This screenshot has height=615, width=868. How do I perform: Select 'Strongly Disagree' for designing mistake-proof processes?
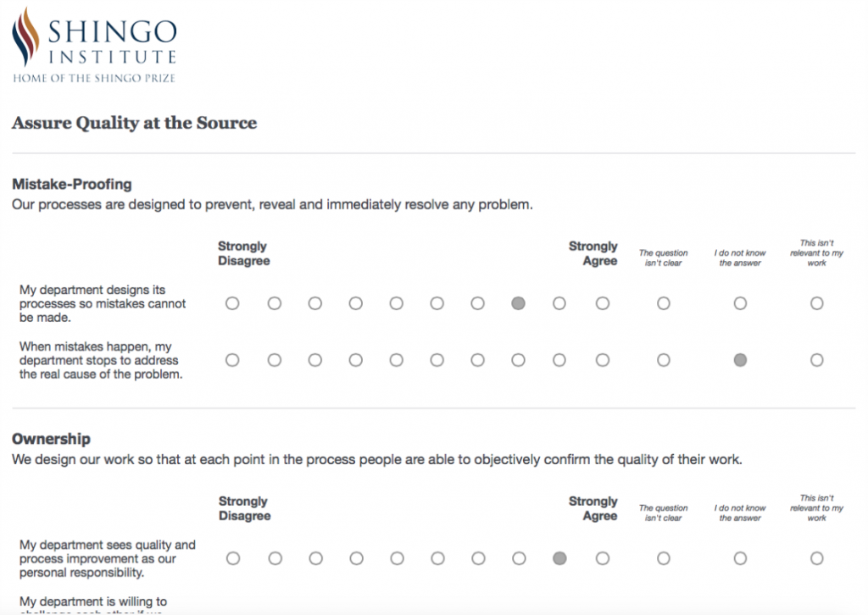point(232,302)
